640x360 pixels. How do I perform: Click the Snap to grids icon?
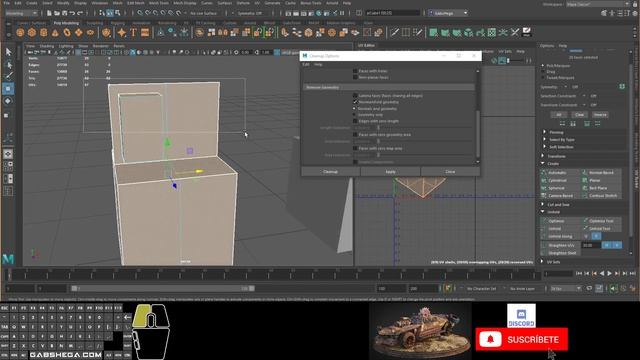[140, 13]
